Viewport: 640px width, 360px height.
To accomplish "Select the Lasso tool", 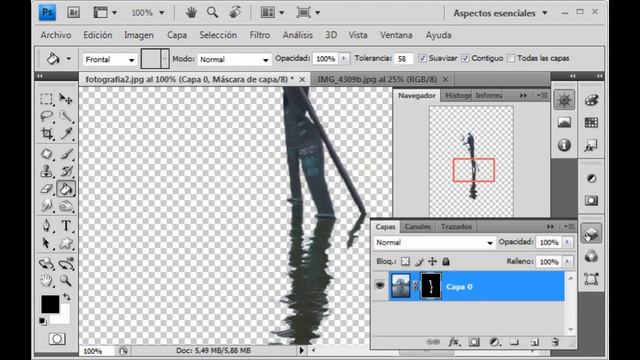I will point(47,116).
